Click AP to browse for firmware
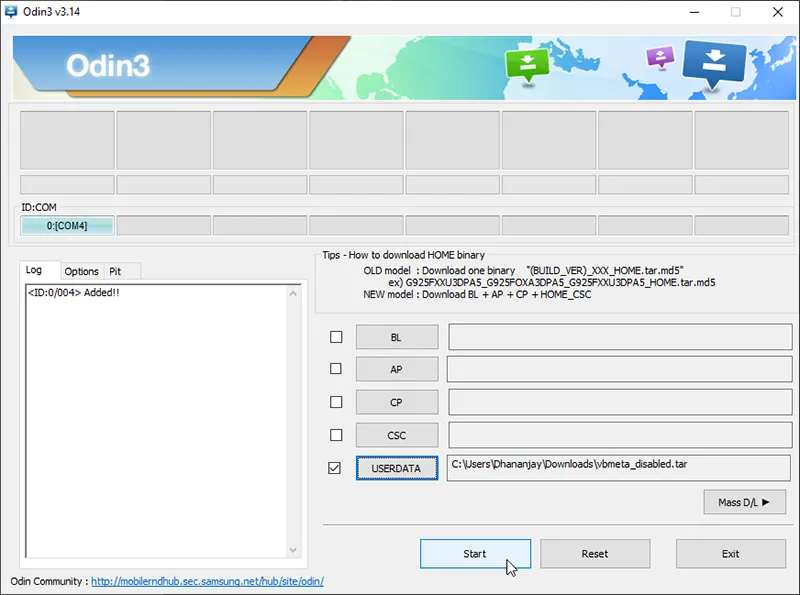Viewport: 800px width, 595px height. [x=396, y=369]
